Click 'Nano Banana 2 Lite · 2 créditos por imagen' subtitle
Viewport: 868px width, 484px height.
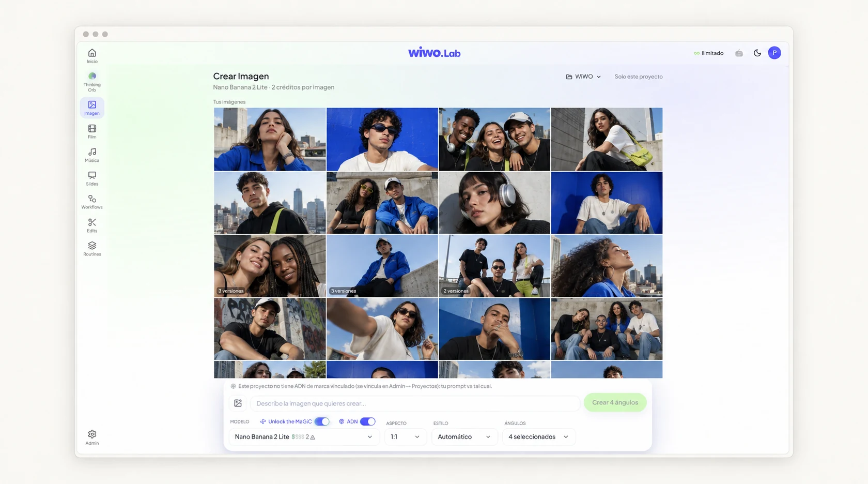273,87
